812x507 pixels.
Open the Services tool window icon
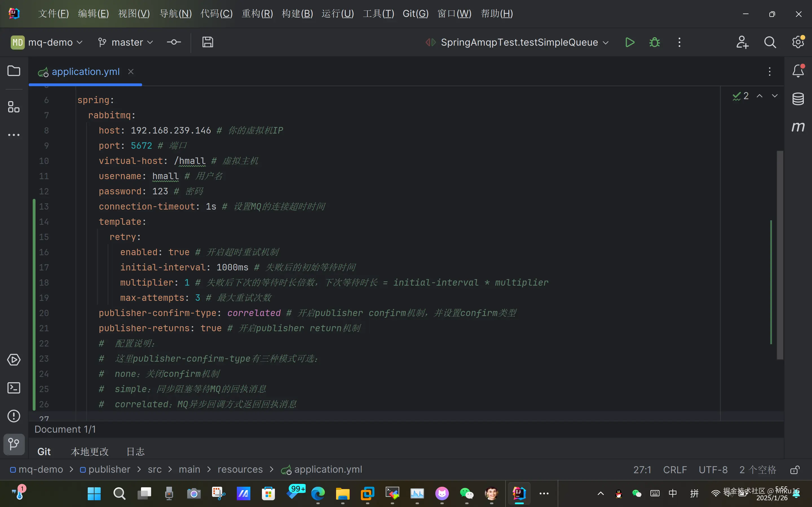(14, 360)
